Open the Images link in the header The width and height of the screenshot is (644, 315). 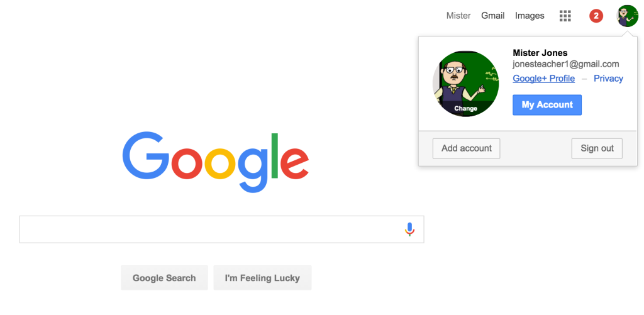coord(530,16)
